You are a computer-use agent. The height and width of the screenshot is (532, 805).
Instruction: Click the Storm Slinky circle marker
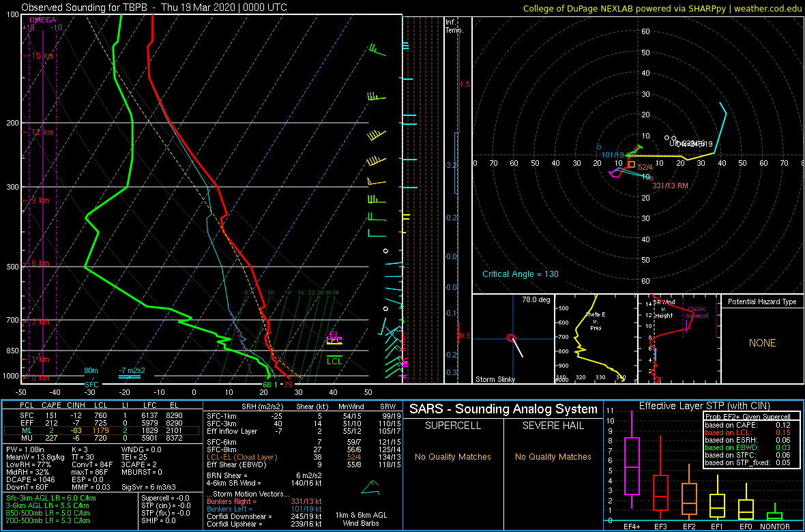pos(510,338)
